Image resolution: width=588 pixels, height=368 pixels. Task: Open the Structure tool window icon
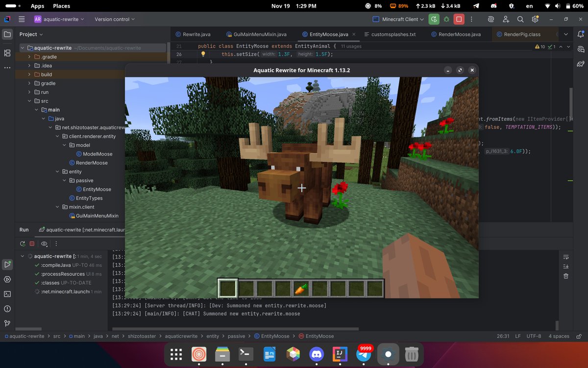click(7, 53)
